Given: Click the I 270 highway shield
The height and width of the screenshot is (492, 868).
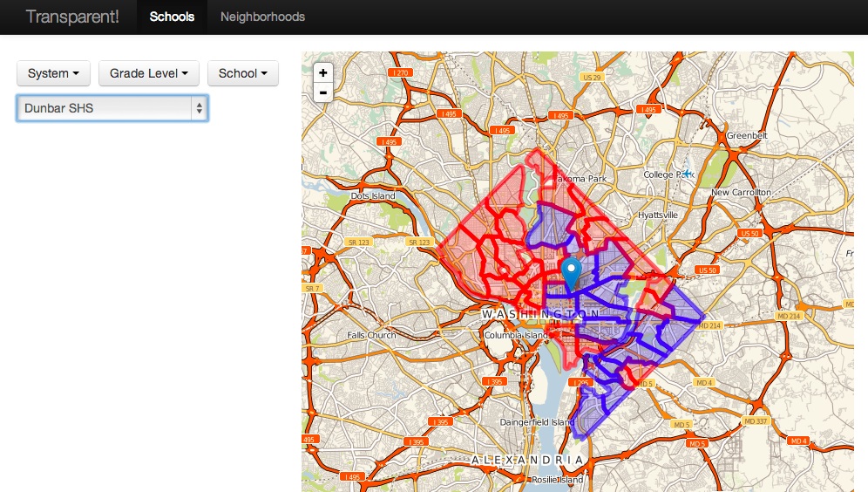Looking at the screenshot, I should (x=401, y=72).
